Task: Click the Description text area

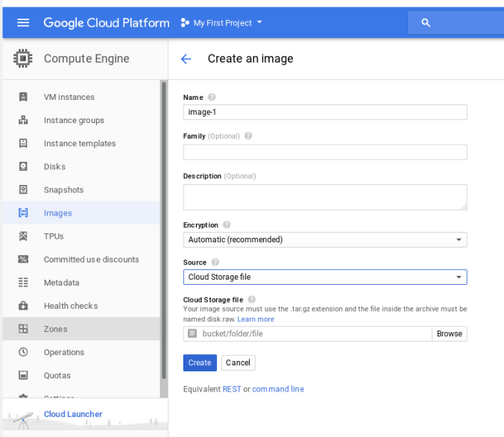Action: pyautogui.click(x=325, y=197)
